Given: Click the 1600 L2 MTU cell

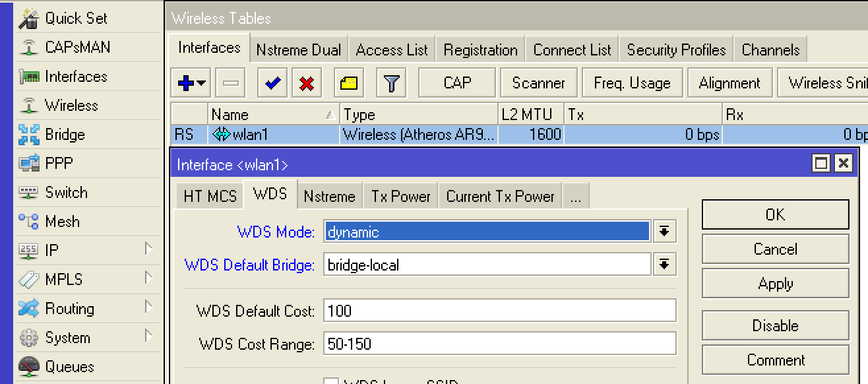Looking at the screenshot, I should [x=531, y=135].
